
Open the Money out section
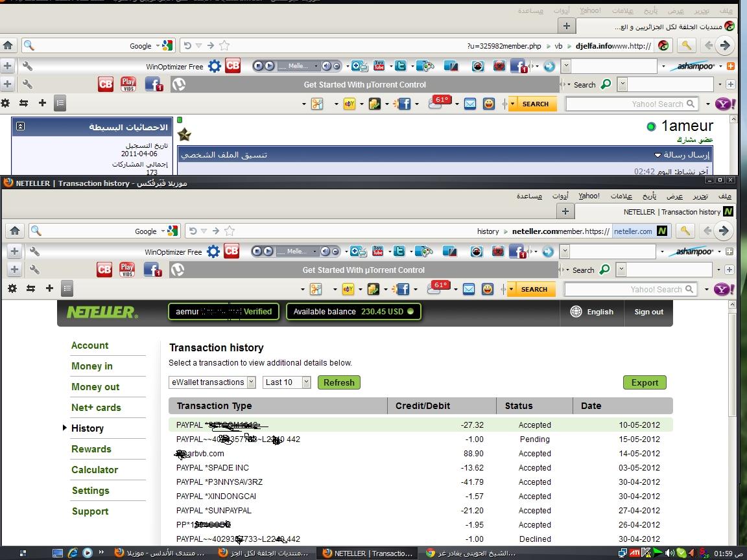(x=95, y=387)
